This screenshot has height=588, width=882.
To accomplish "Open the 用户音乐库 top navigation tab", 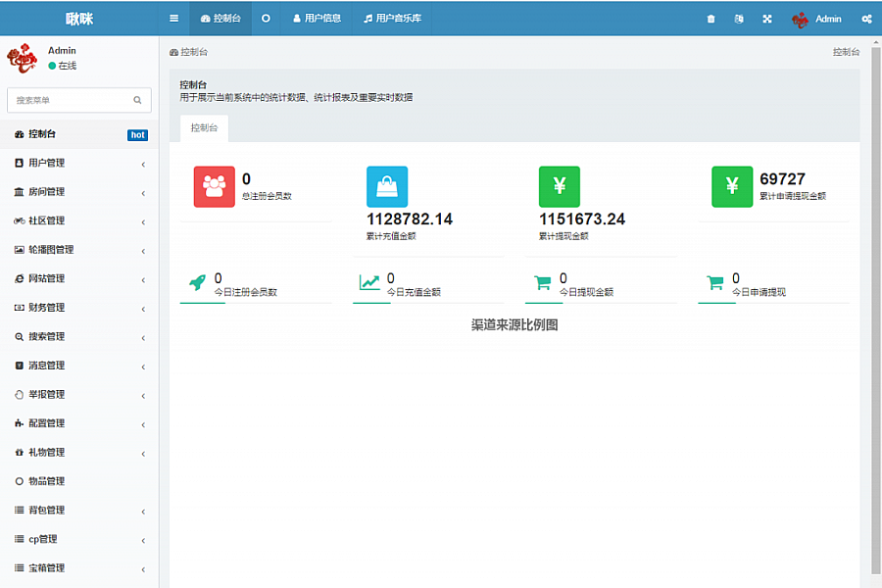I will click(392, 18).
